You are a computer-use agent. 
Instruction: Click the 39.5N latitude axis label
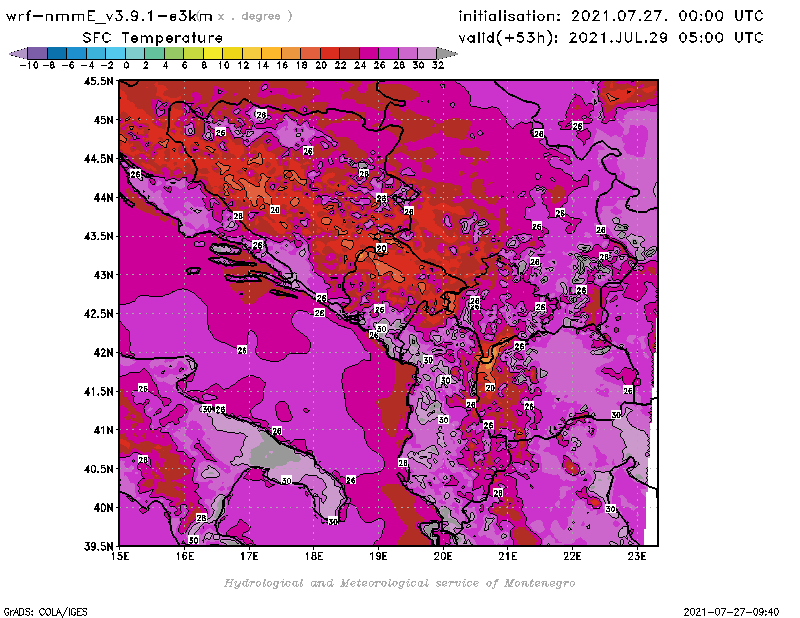tap(98, 546)
